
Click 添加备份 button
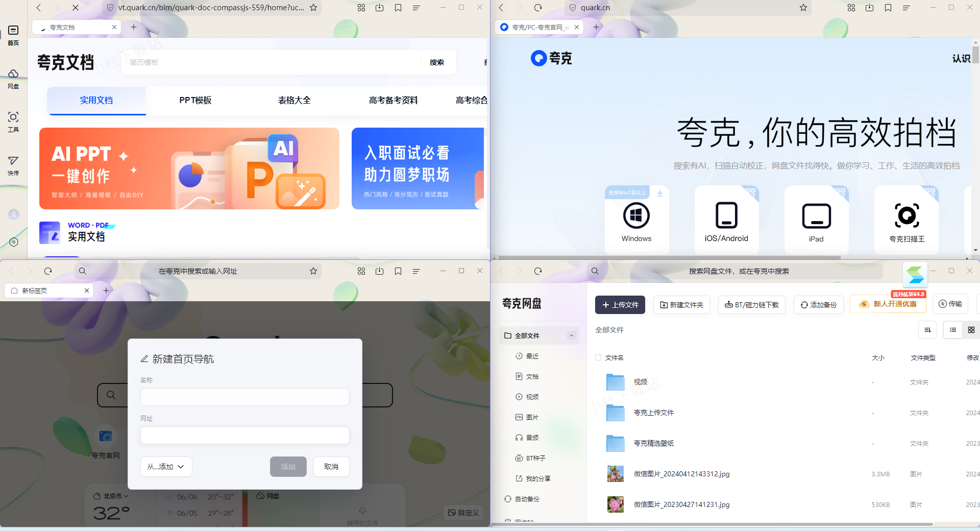pyautogui.click(x=819, y=305)
